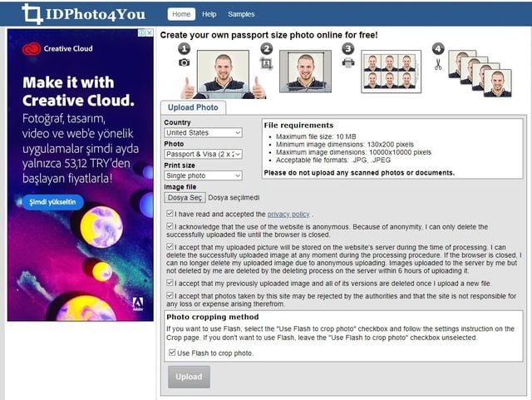Viewport: 532px width, 400px height.
Task: Disable the Use Flash to crop photo checkbox
Action: point(172,353)
